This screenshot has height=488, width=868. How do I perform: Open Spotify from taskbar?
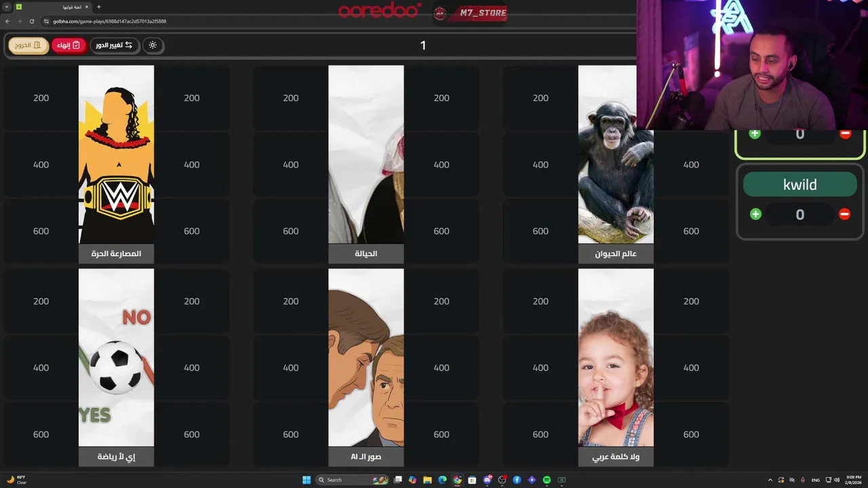(547, 480)
